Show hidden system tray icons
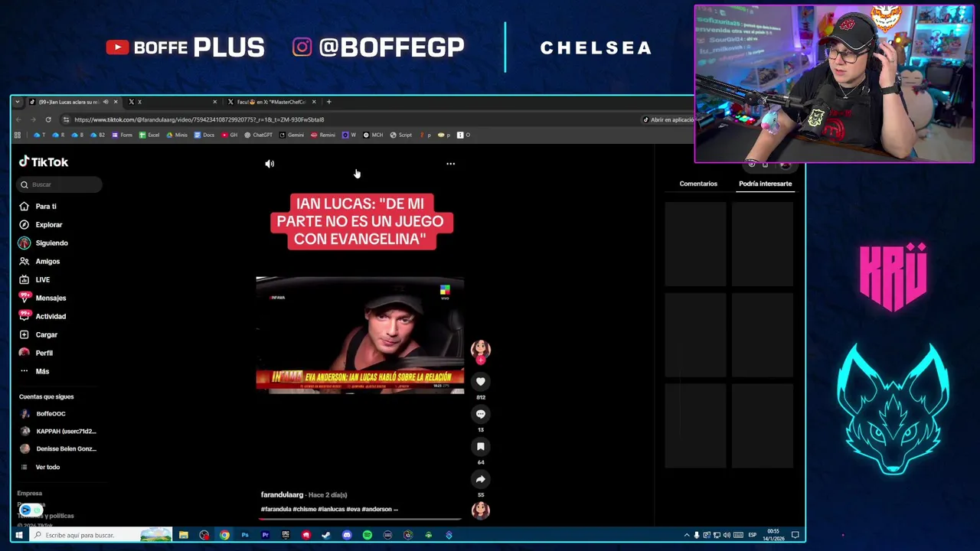The height and width of the screenshot is (551, 980). point(687,535)
